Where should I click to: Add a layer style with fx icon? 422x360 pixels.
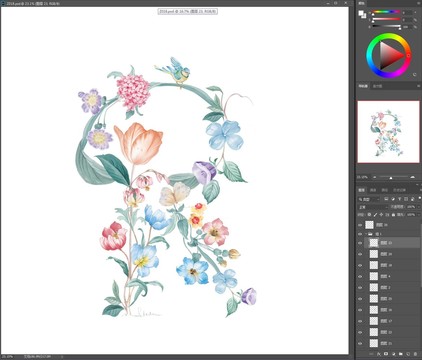click(x=379, y=354)
